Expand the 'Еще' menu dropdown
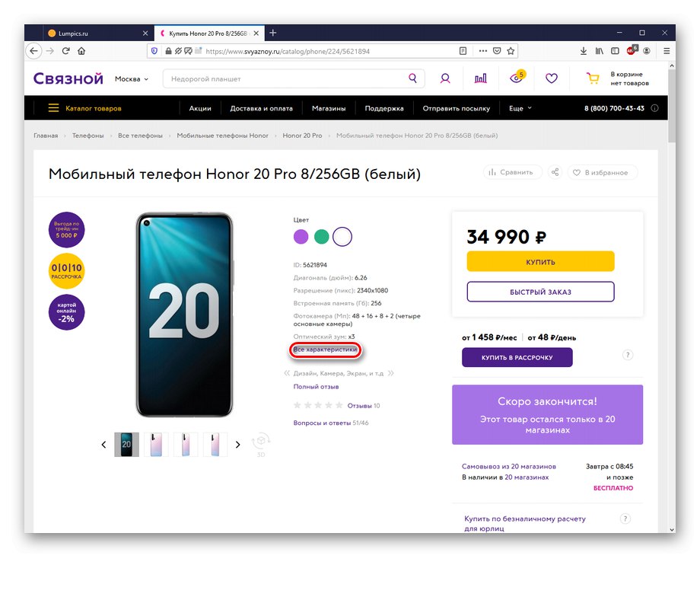Image resolution: width=700 pixels, height=597 pixels. click(520, 108)
